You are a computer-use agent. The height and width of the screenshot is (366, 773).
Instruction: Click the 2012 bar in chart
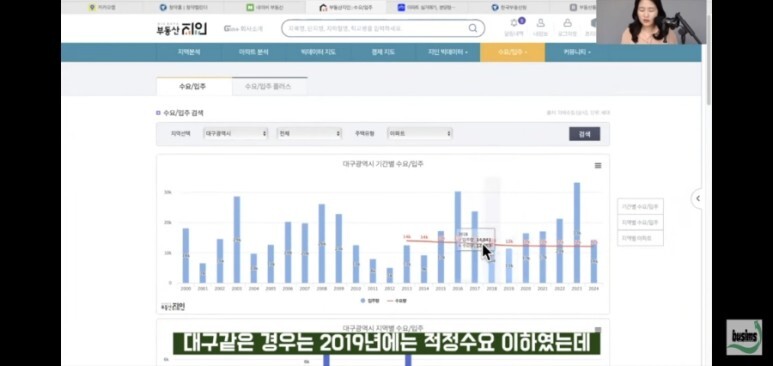point(390,275)
